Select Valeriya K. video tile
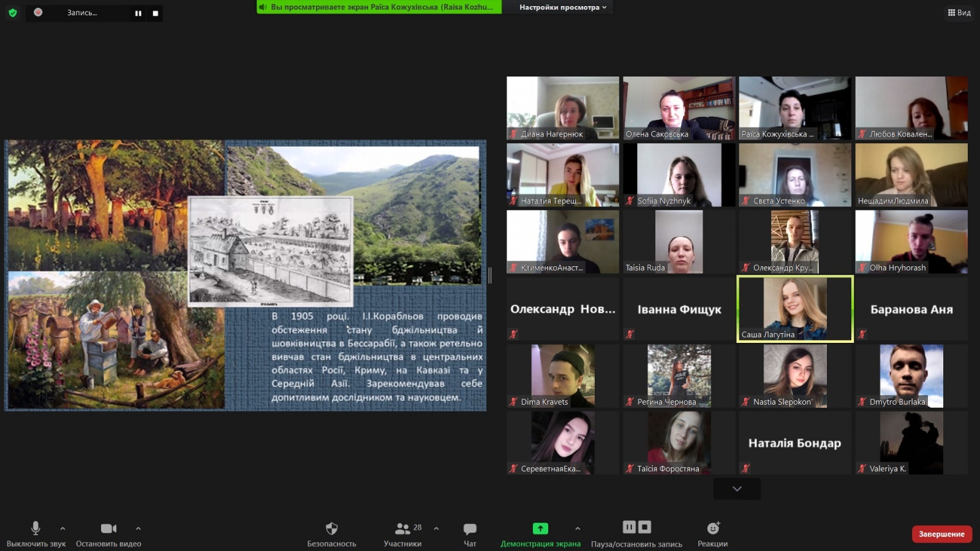The width and height of the screenshot is (980, 551). tap(911, 443)
